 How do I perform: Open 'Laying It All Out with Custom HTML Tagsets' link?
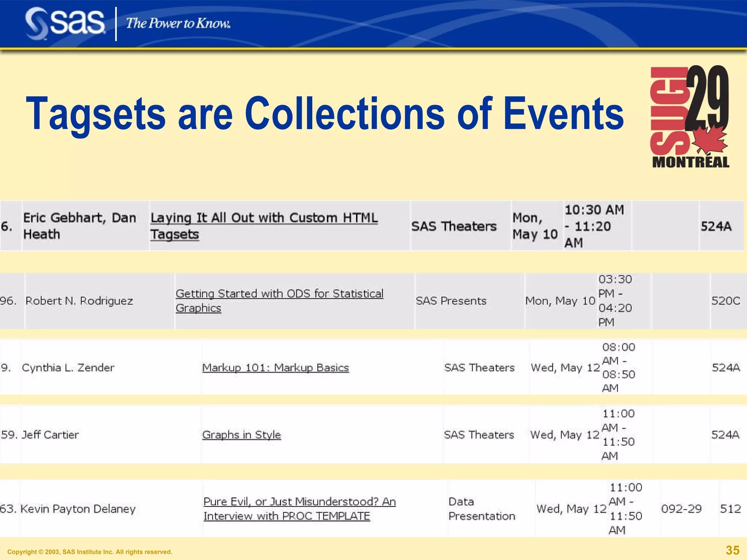pyautogui.click(x=264, y=226)
